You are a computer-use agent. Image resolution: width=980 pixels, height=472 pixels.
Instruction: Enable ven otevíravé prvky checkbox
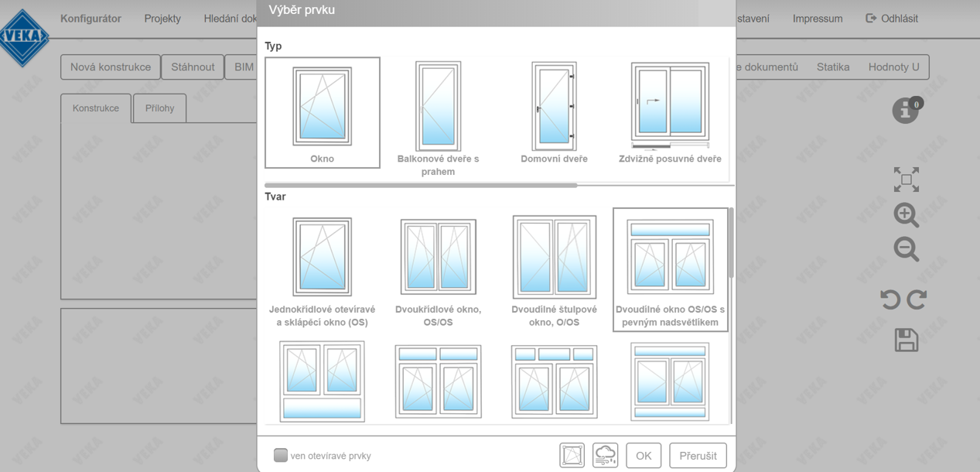[x=281, y=456]
